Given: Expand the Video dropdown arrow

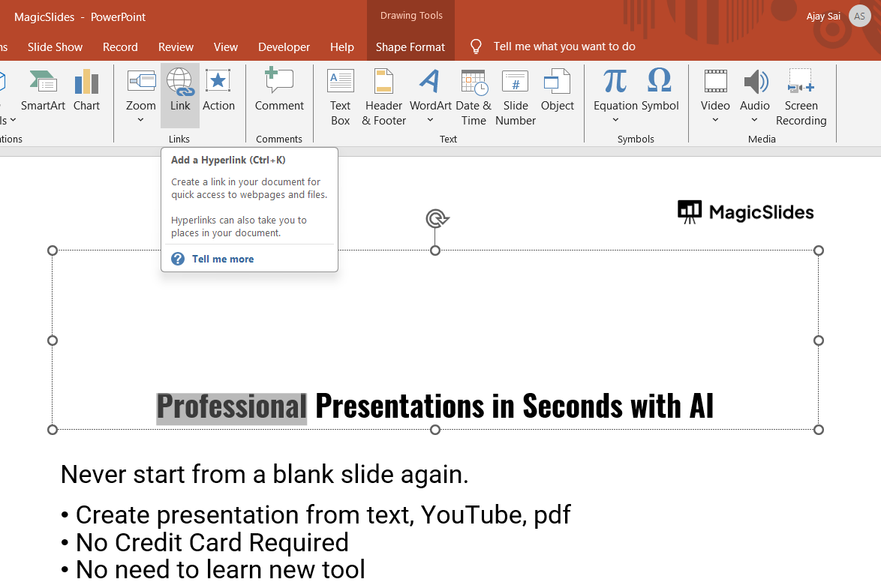Looking at the screenshot, I should [715, 119].
